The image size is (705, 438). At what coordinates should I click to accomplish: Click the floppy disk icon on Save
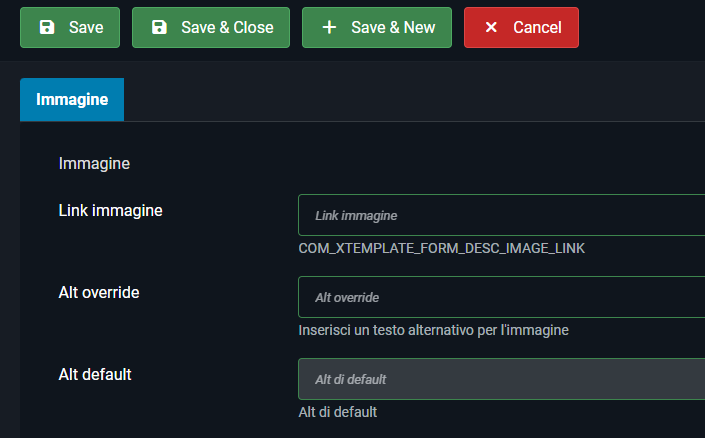[47, 28]
